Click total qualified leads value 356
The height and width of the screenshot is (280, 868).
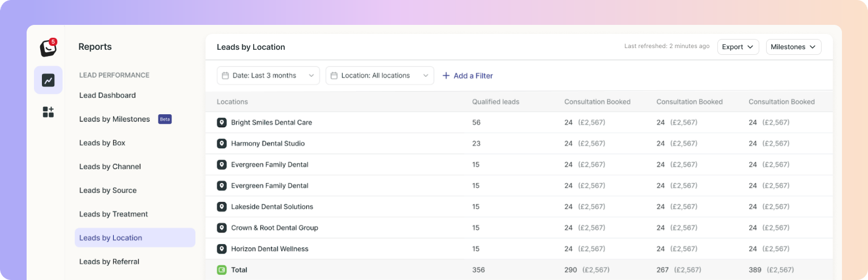[478, 270]
